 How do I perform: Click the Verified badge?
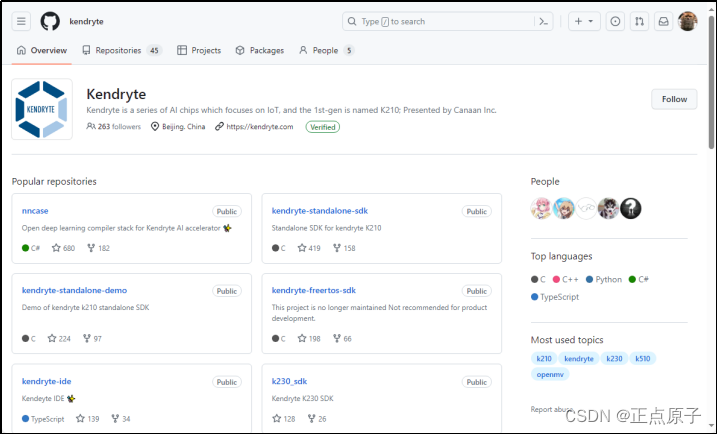click(323, 127)
